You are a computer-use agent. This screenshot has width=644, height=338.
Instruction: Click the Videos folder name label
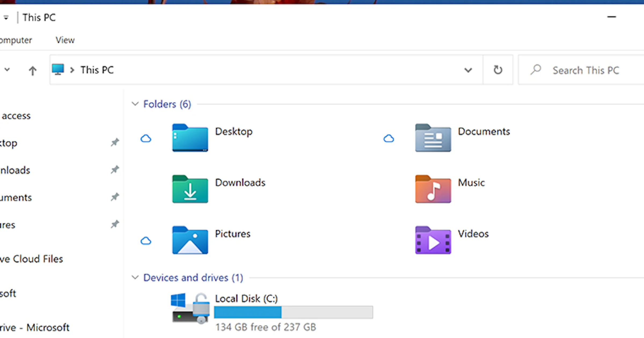point(473,234)
